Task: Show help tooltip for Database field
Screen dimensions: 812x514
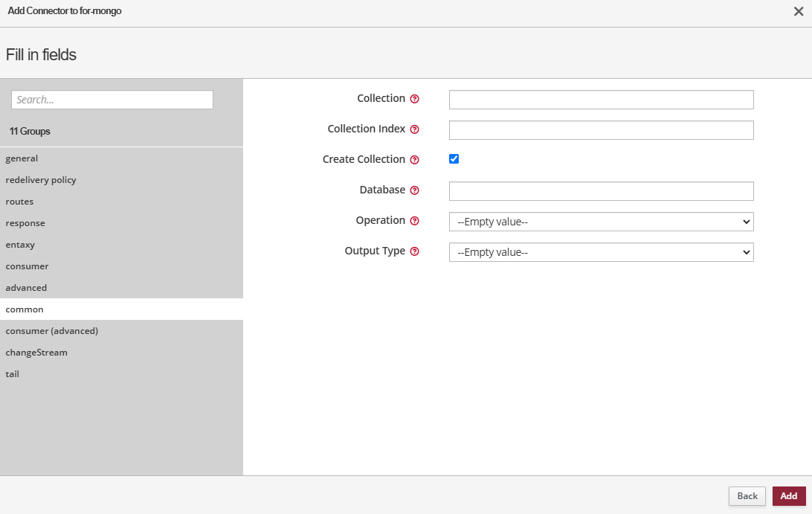Action: [x=415, y=190]
